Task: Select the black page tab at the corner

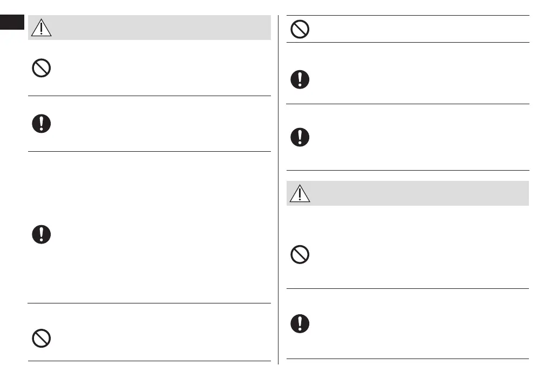Action: [12, 23]
